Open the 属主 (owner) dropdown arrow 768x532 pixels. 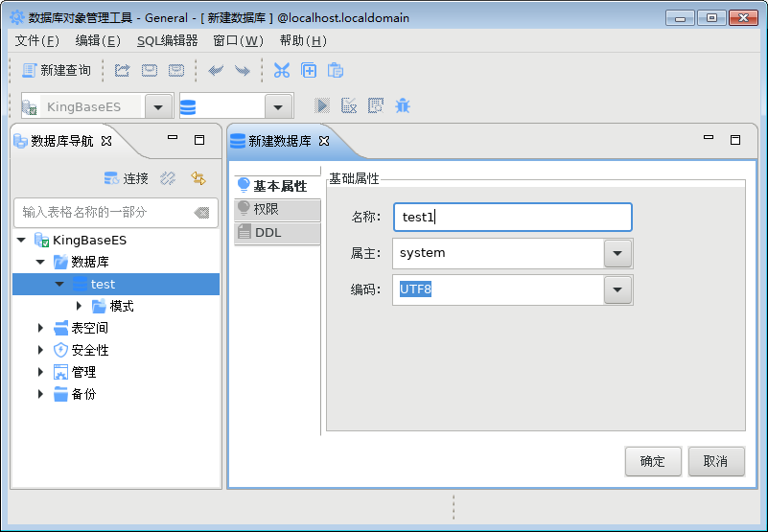[x=617, y=253]
